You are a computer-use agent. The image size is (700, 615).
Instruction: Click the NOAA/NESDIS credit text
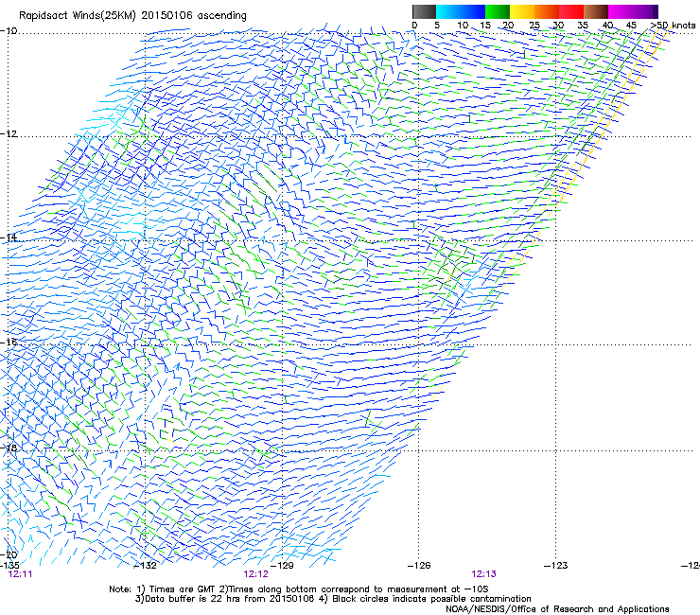(x=557, y=609)
